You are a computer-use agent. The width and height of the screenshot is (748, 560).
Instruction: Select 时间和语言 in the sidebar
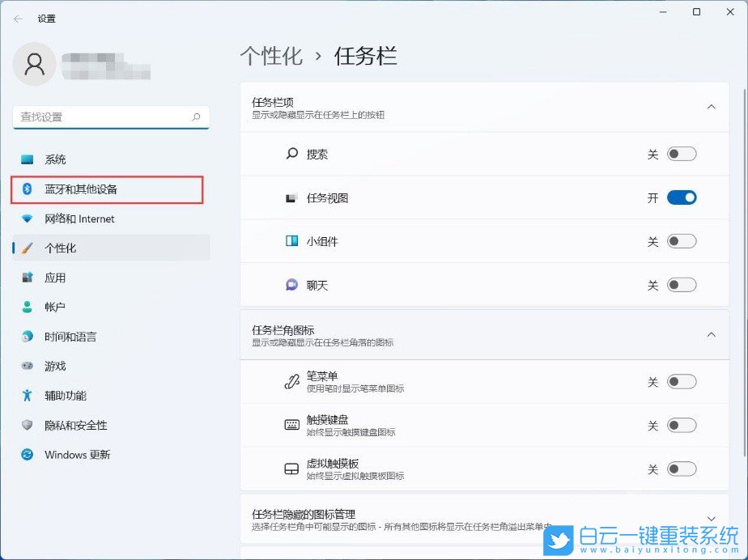coord(70,336)
